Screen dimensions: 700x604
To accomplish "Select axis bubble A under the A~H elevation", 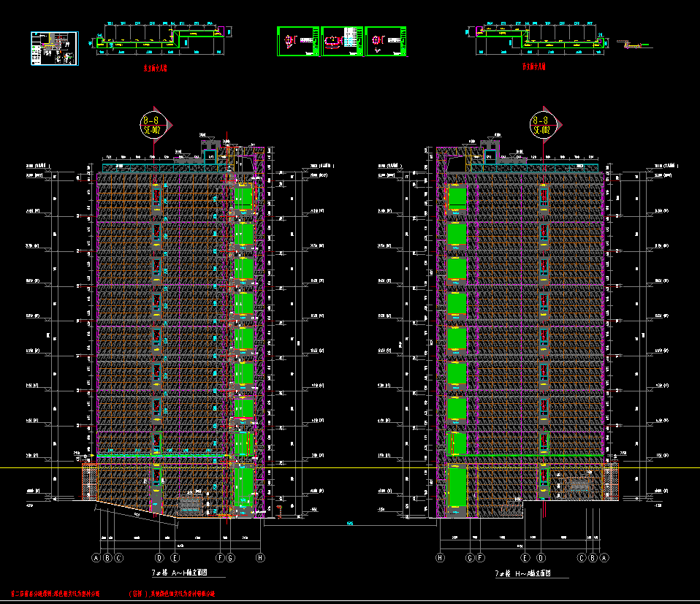I will [x=95, y=558].
